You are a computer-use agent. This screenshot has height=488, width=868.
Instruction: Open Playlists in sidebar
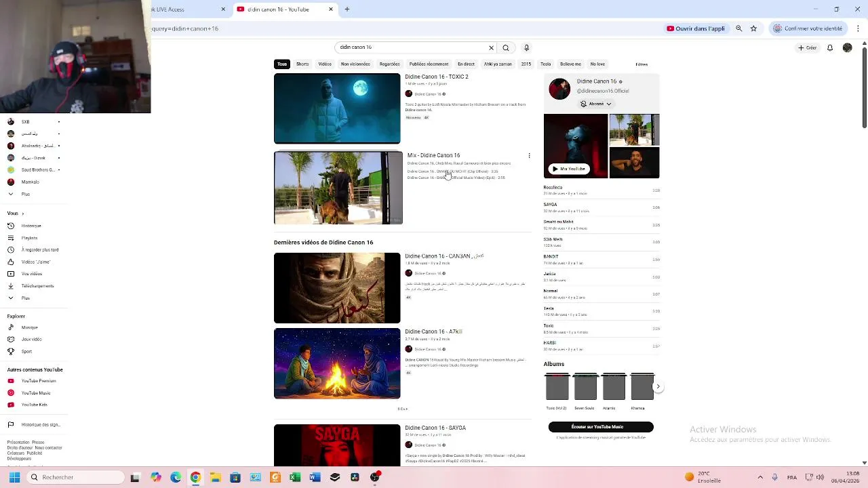click(x=29, y=238)
